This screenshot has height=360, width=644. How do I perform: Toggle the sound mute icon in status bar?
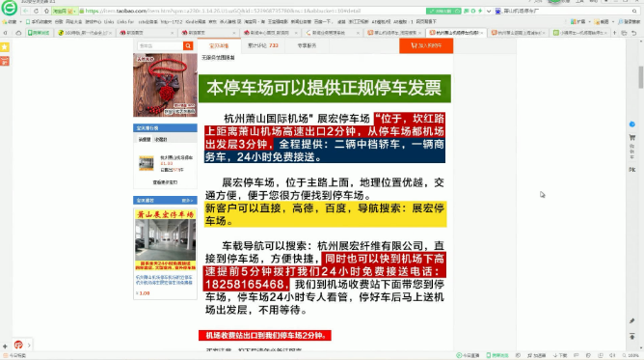[x=612, y=355]
